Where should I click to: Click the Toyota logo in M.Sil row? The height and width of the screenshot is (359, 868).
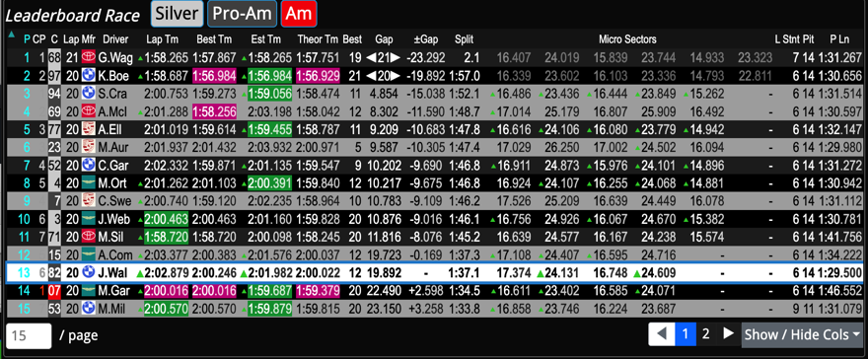click(x=88, y=238)
